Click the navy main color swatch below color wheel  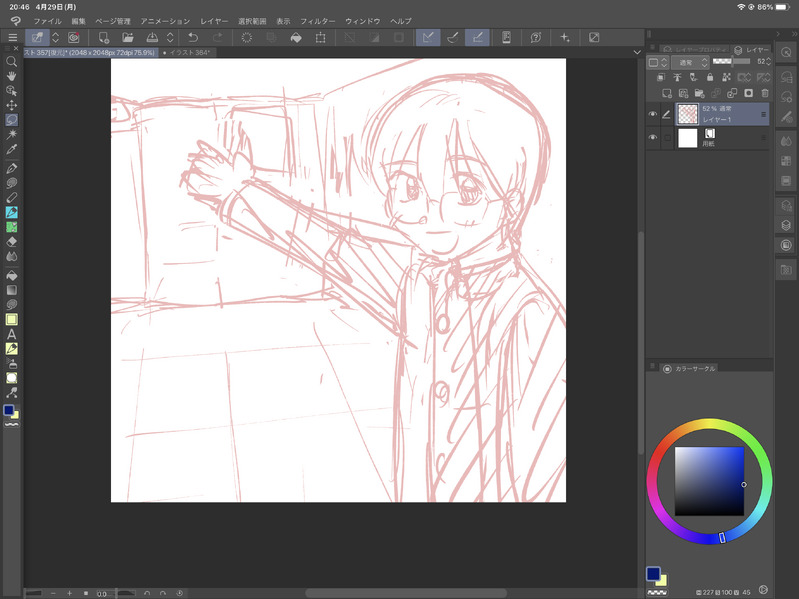pyautogui.click(x=653, y=574)
